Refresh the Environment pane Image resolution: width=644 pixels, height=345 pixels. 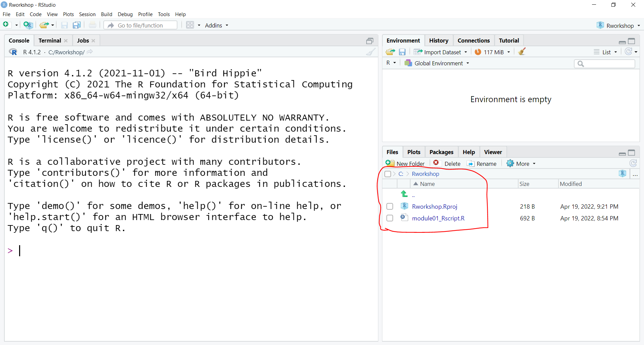point(628,52)
